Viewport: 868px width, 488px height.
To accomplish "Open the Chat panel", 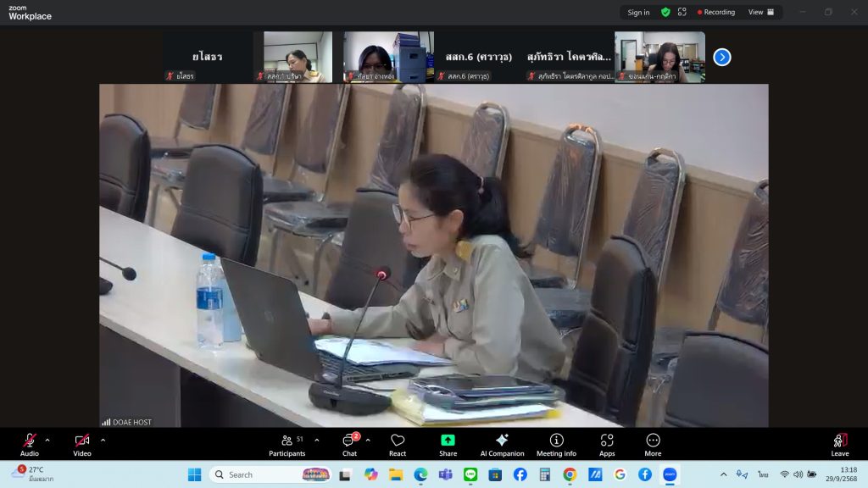I will click(349, 444).
